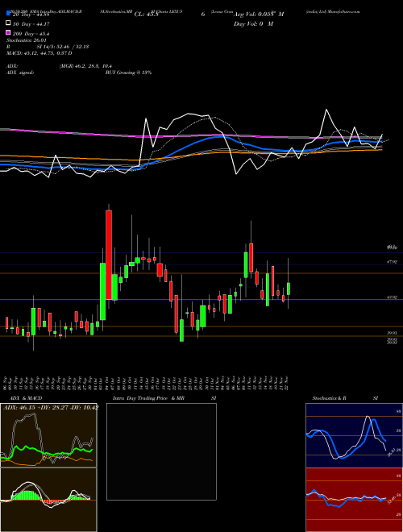Click the 47.92 price axis label
Image resolution: width=403 pixels, height=532 pixels.
[x=392, y=262]
